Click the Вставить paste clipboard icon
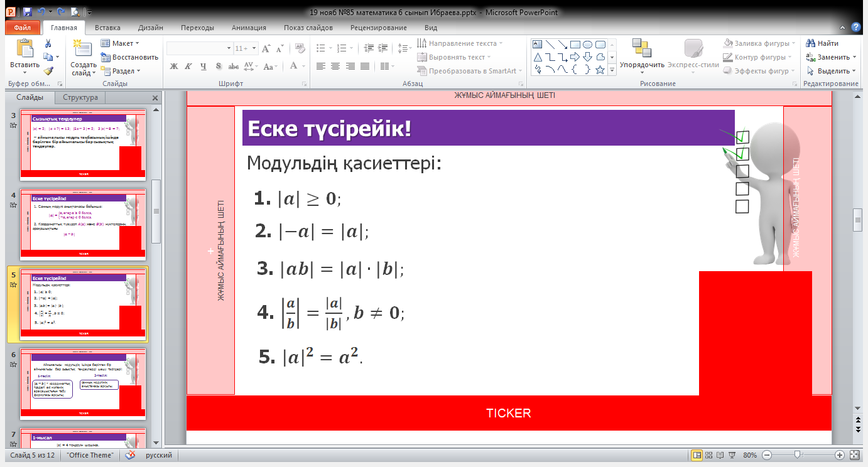Screen dimensions: 868x467 (x=24, y=49)
